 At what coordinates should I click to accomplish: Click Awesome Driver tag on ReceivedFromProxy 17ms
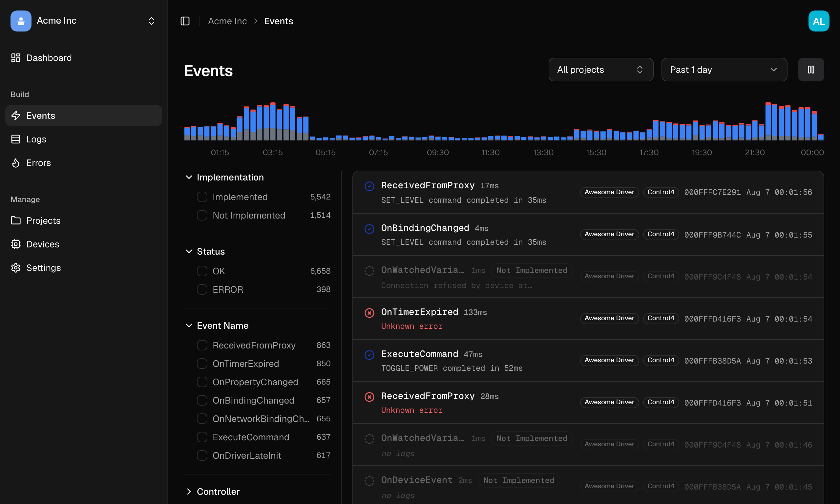pyautogui.click(x=609, y=192)
